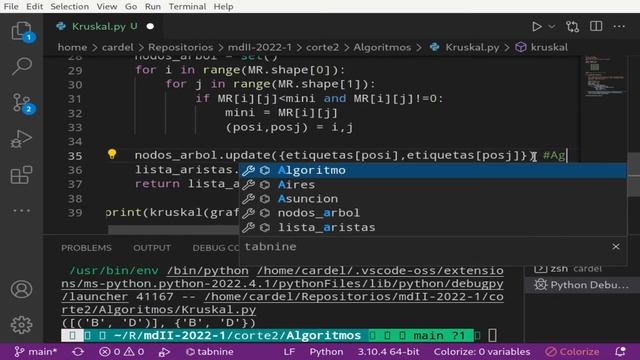
Task: Select the Python Debug terminal entry
Action: click(x=581, y=285)
